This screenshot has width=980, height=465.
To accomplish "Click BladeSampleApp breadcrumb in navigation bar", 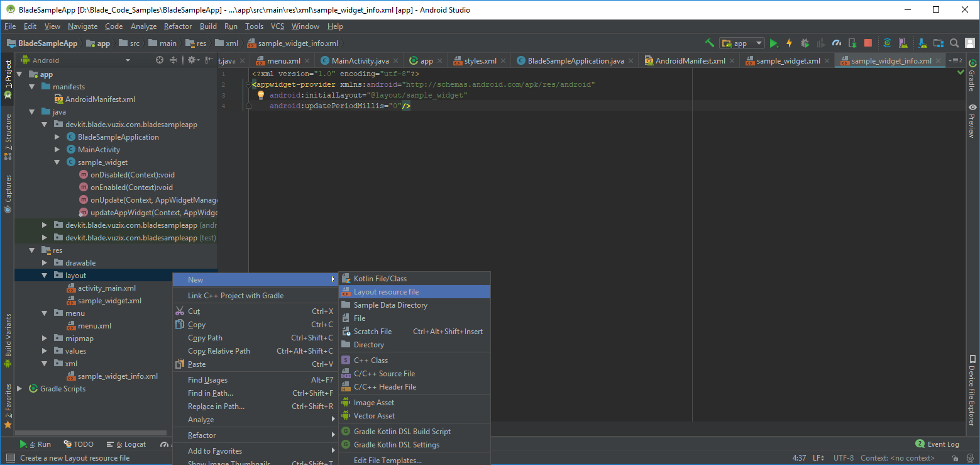I will coord(42,43).
